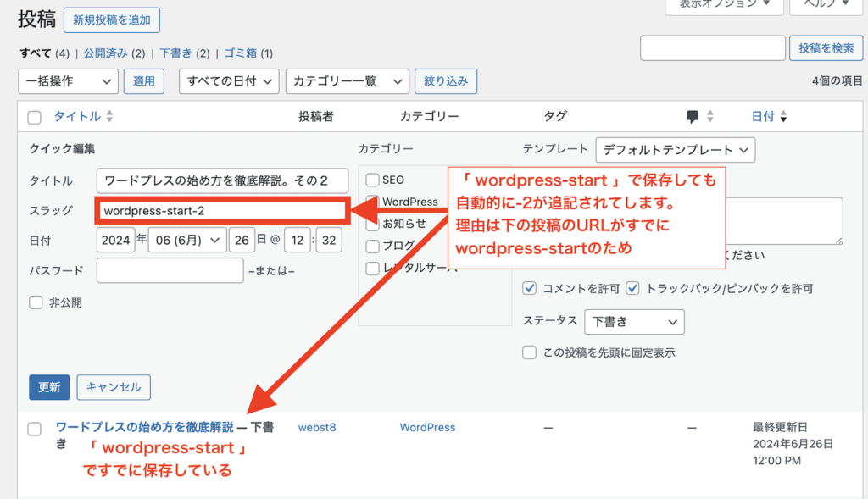
Task: Open the 一括操作 dropdown
Action: point(68,81)
